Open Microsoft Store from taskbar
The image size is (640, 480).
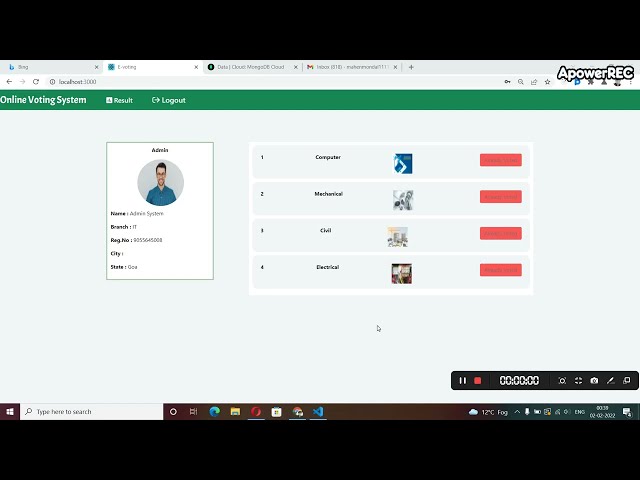pyautogui.click(x=276, y=411)
